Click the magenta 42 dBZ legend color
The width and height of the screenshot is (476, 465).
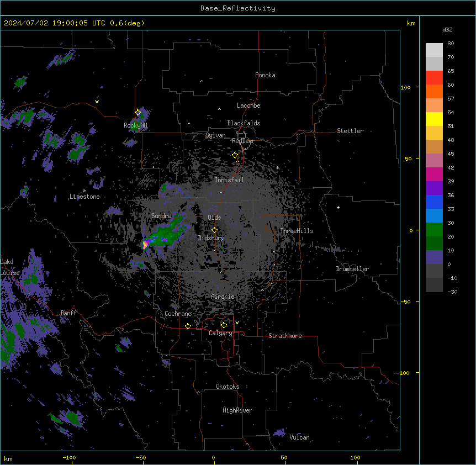pyautogui.click(x=434, y=174)
